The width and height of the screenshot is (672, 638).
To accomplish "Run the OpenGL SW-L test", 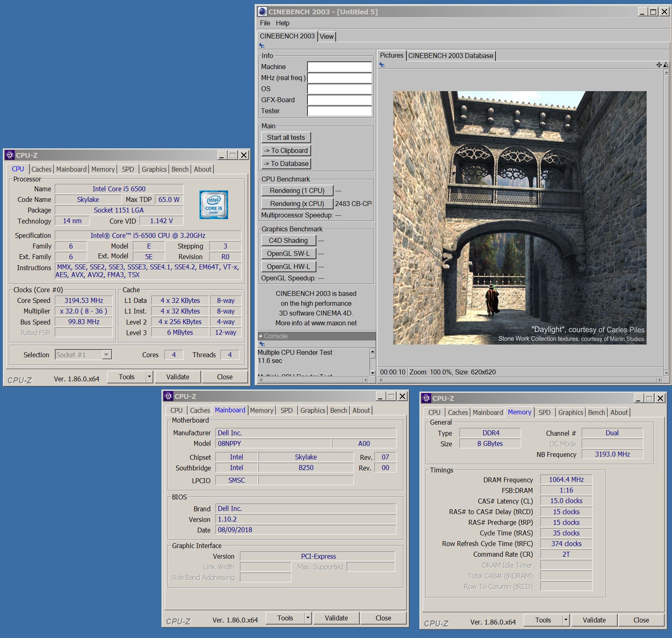I will click(x=289, y=253).
